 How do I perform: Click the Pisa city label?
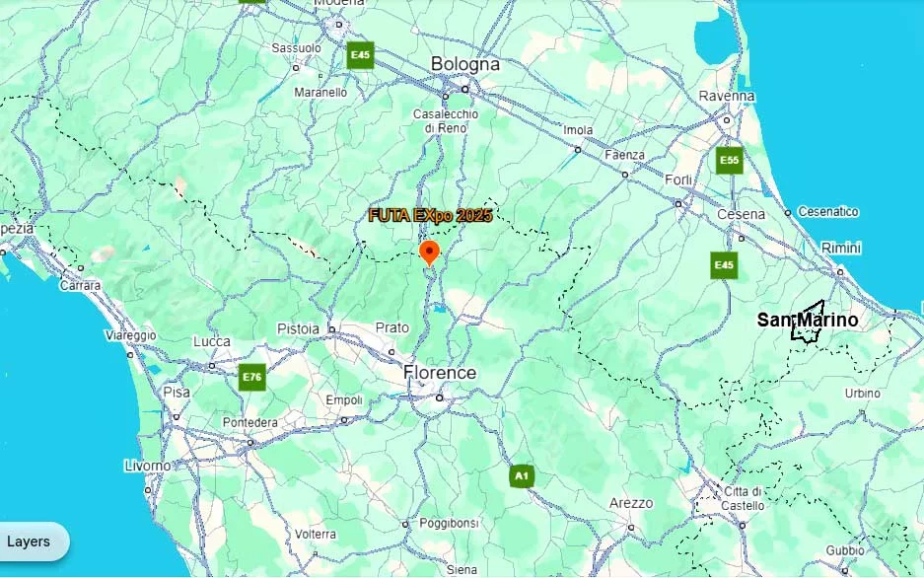(x=177, y=393)
